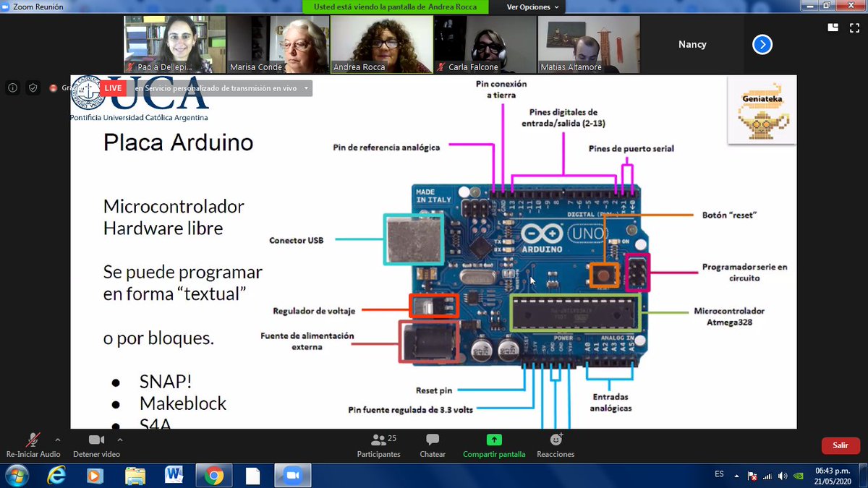Click Nancy participant name tile
The image size is (868, 488).
tap(692, 44)
